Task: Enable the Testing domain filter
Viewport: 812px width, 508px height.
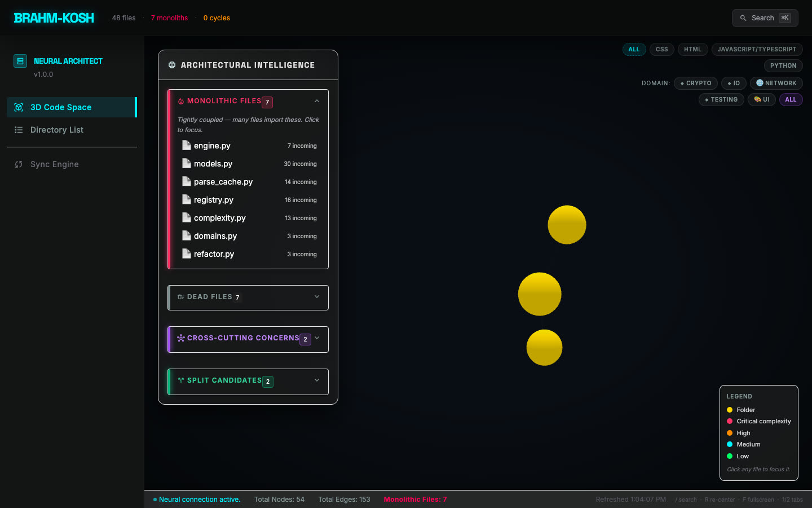Action: (x=721, y=100)
